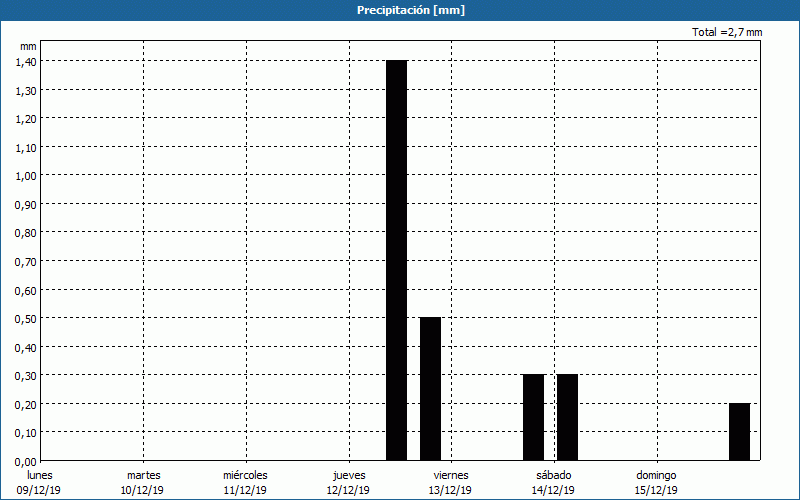Viewport: 800px width, 500px height.
Task: Click the 0,10 y-axis value
Action: [x=26, y=434]
